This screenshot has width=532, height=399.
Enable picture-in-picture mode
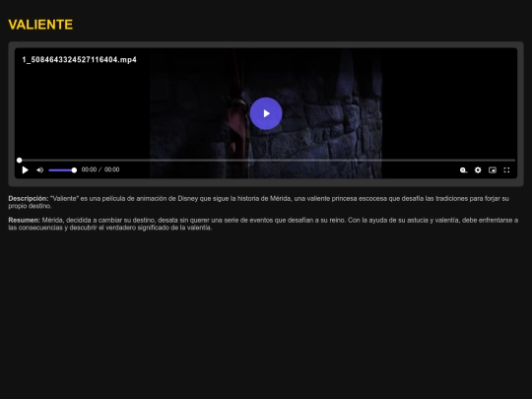493,170
